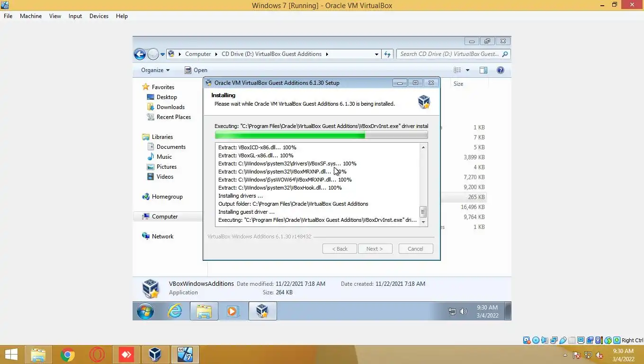Click the optical drive status icon
Image resolution: width=644 pixels, height=364 pixels.
[536, 340]
